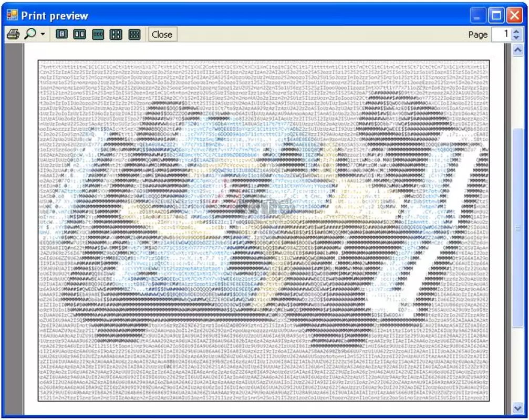Increase page number with the up spinner
This screenshot has height=420, width=529.
pos(516,31)
